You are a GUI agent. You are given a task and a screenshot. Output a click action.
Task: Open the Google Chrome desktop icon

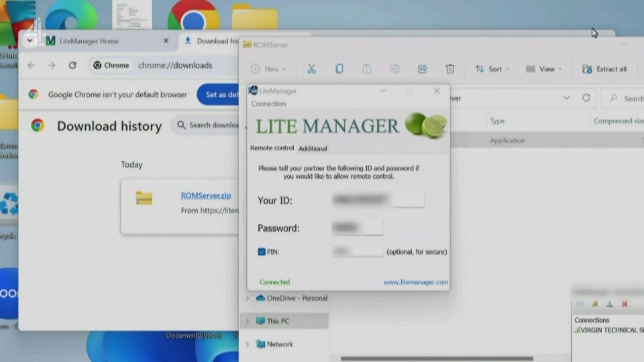[193, 15]
